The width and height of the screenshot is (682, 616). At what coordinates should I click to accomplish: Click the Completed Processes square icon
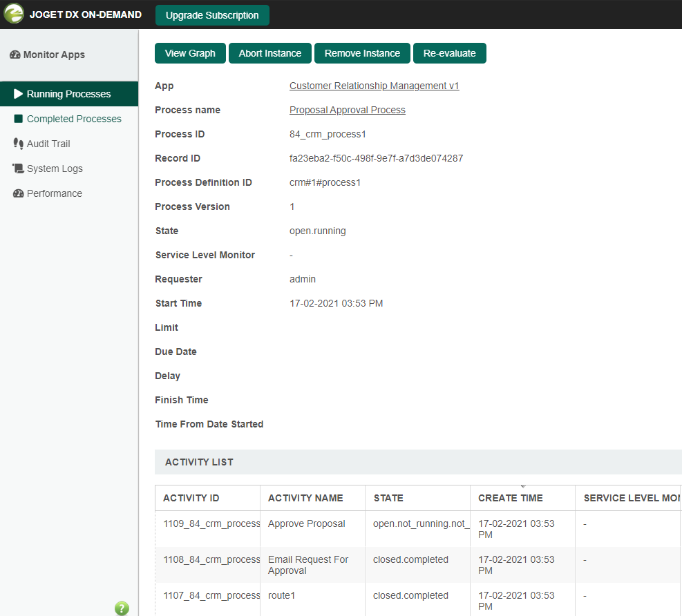click(x=19, y=119)
